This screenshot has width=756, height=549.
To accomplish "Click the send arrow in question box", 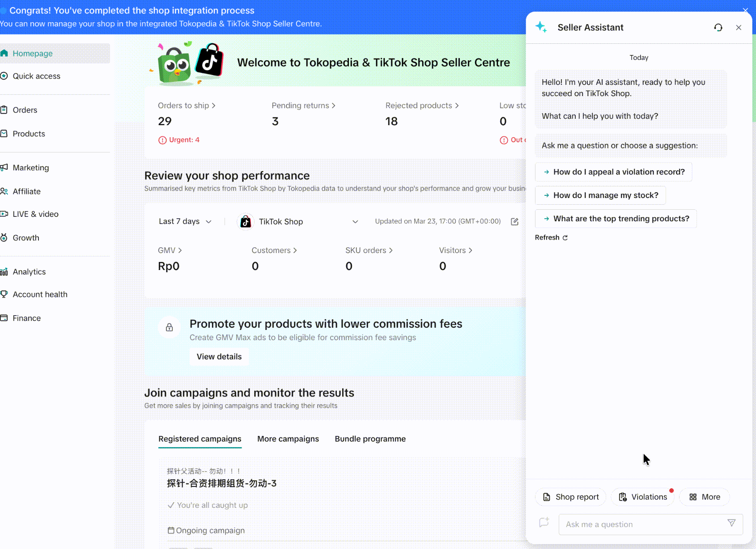I will tap(731, 523).
